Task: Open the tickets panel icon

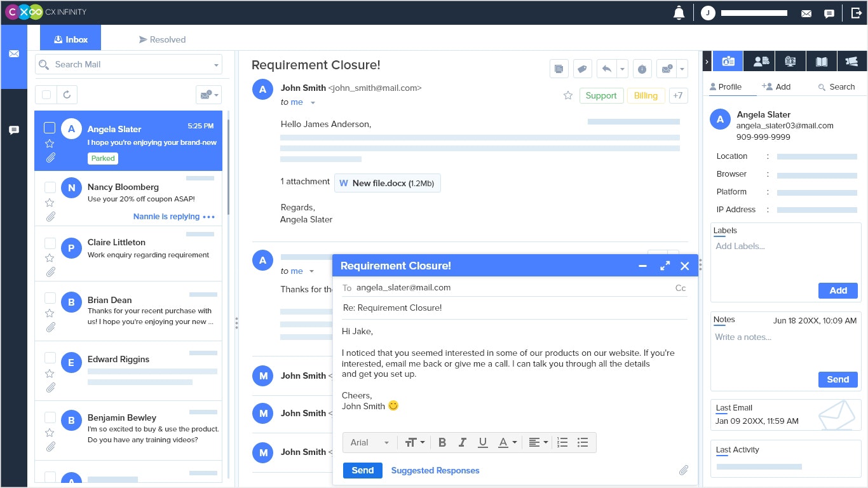Action: (852, 61)
